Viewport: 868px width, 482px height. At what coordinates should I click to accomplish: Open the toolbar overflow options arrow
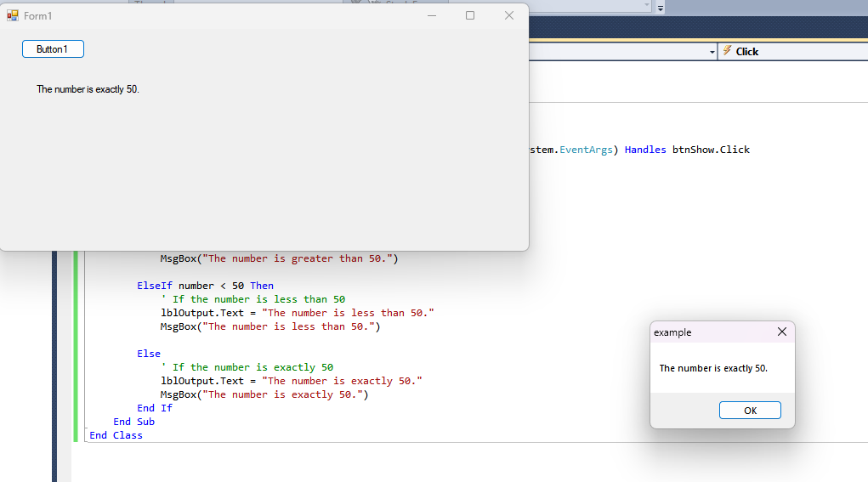[x=660, y=7]
